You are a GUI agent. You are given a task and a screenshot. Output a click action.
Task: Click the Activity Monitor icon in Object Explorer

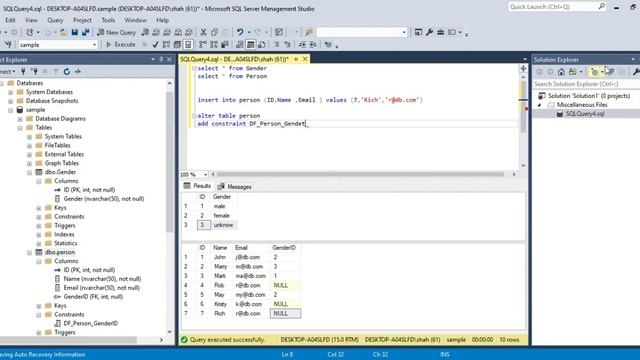[x=78, y=71]
